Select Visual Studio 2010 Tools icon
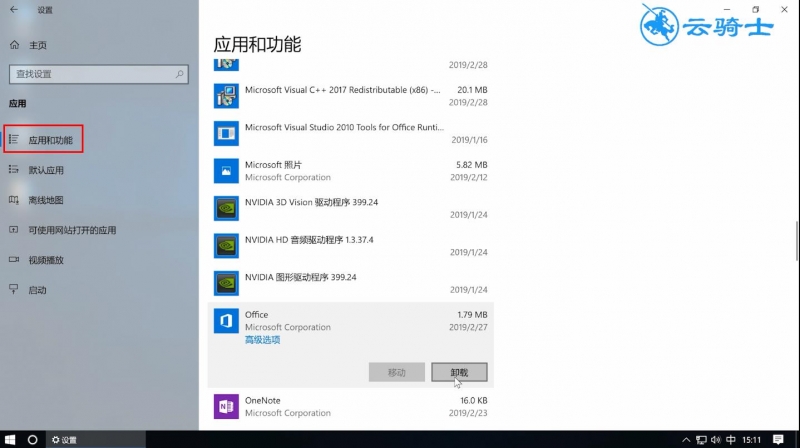Image resolution: width=800 pixels, height=448 pixels. (x=226, y=133)
